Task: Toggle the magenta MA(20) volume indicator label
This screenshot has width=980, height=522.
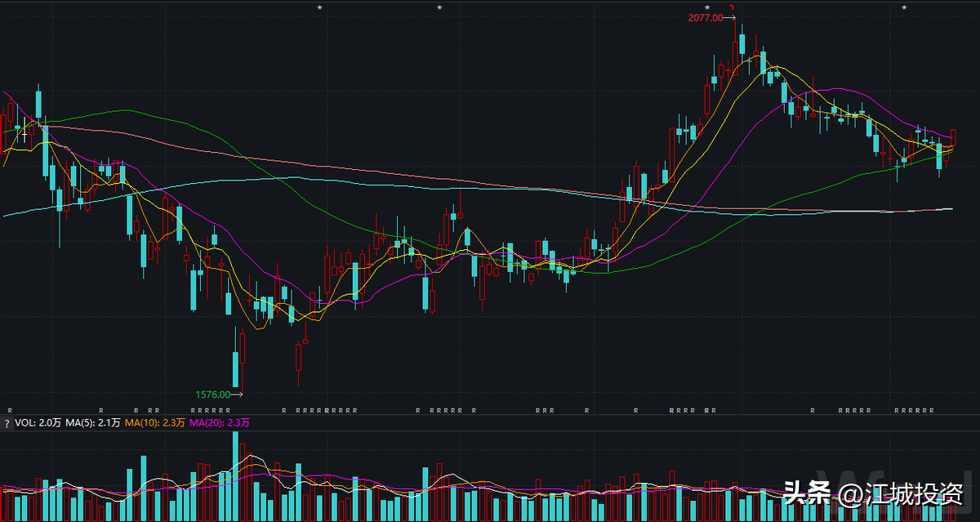Action: 219,423
